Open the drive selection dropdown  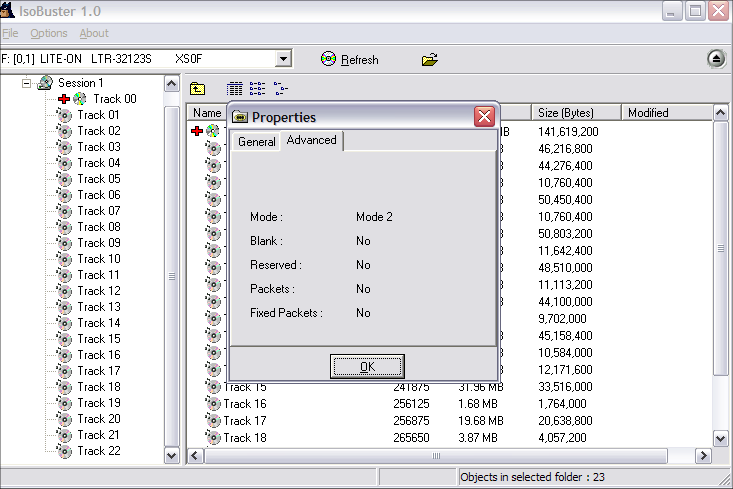point(283,59)
